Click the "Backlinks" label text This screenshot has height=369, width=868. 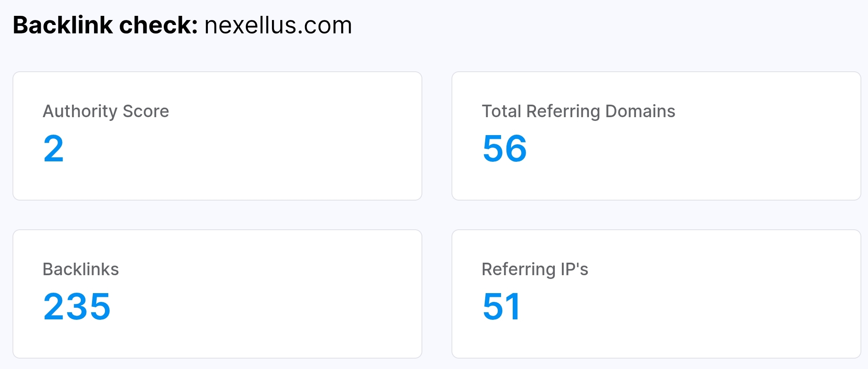click(x=81, y=269)
